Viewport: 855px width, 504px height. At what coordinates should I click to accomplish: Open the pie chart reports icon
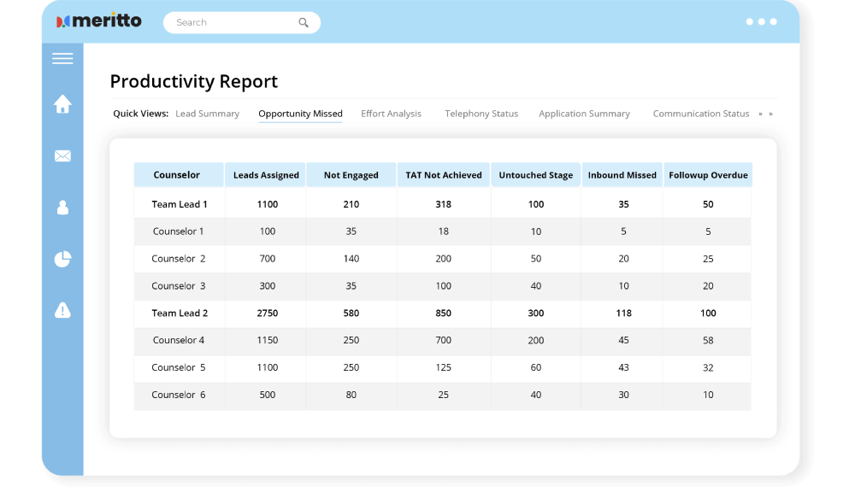tap(62, 260)
